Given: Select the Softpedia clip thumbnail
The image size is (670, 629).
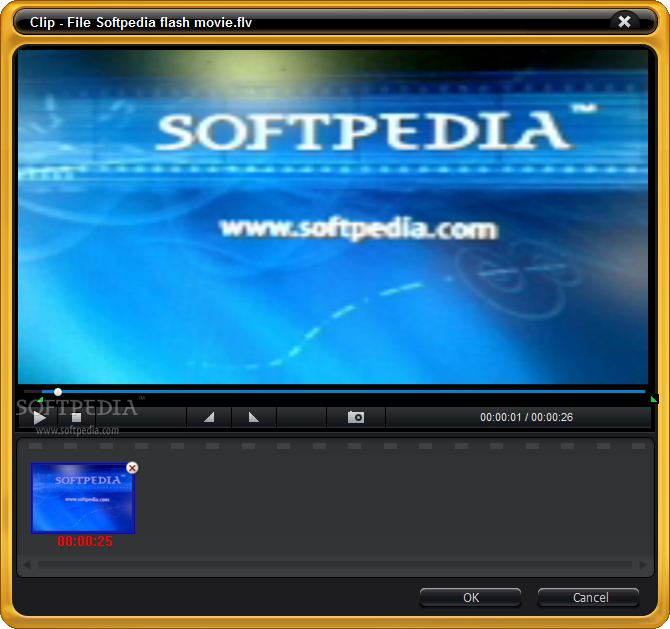Looking at the screenshot, I should click(83, 498).
